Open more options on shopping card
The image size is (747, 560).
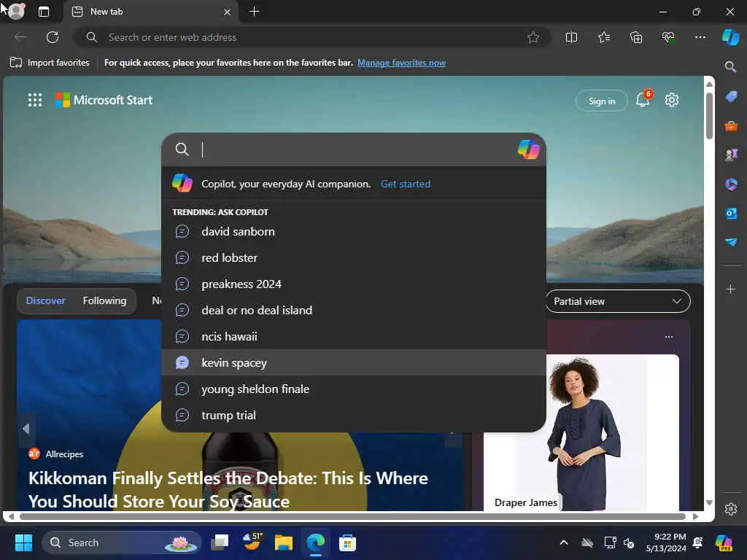pyautogui.click(x=669, y=337)
